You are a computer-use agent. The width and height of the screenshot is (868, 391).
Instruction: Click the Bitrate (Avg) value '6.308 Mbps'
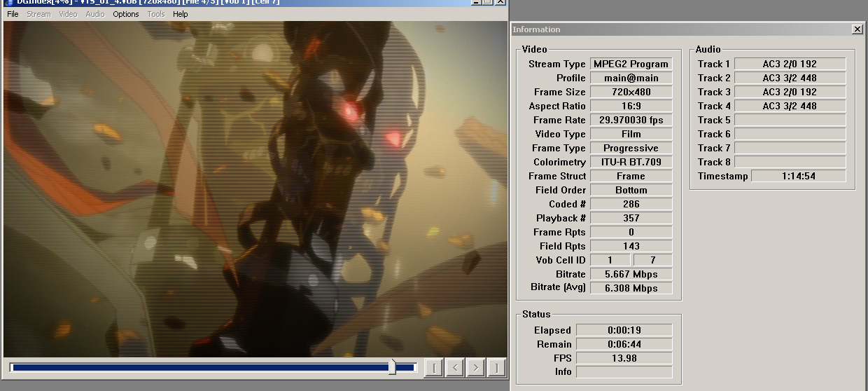631,288
